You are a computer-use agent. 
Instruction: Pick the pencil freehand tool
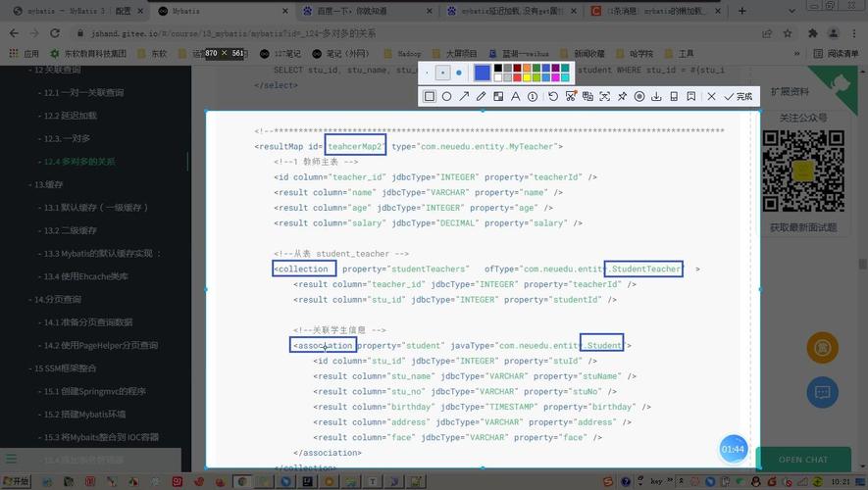481,97
